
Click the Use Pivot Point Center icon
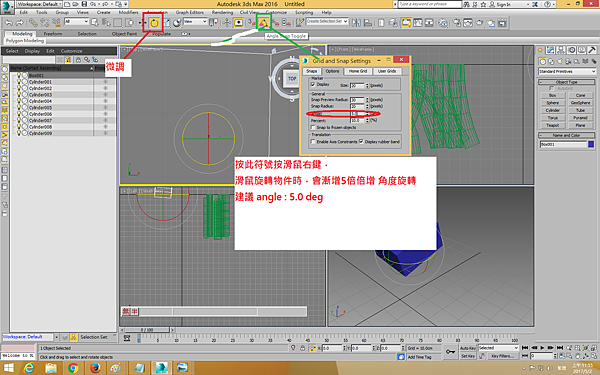coord(214,23)
